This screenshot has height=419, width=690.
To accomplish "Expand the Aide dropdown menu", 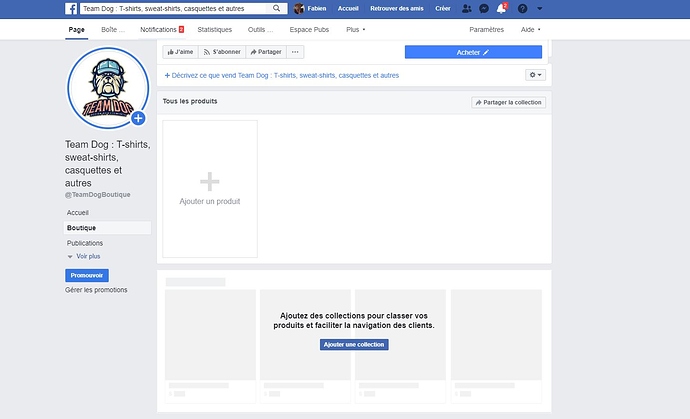I will (530, 30).
